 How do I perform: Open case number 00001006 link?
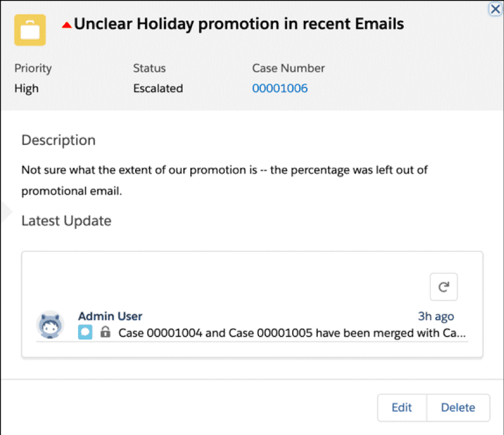(x=280, y=89)
